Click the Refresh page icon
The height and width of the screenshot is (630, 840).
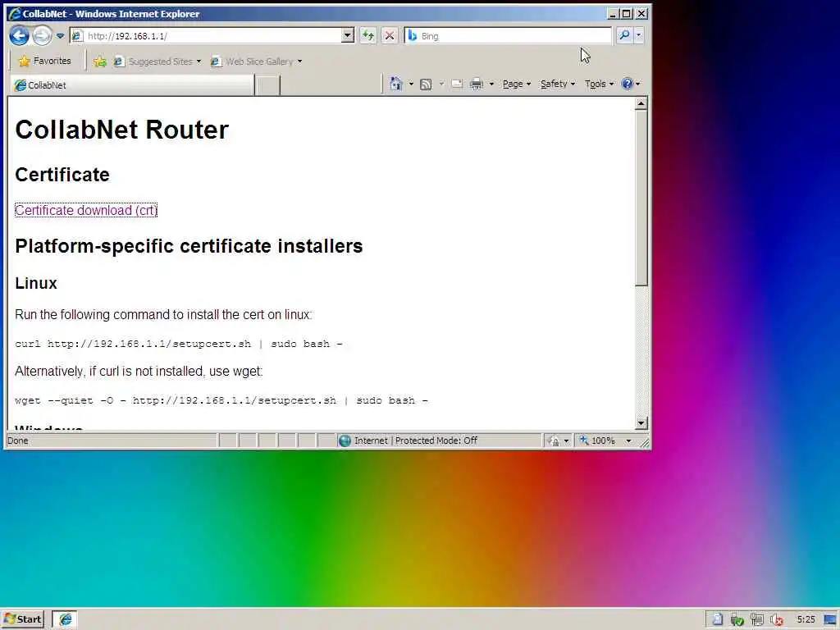click(x=368, y=36)
